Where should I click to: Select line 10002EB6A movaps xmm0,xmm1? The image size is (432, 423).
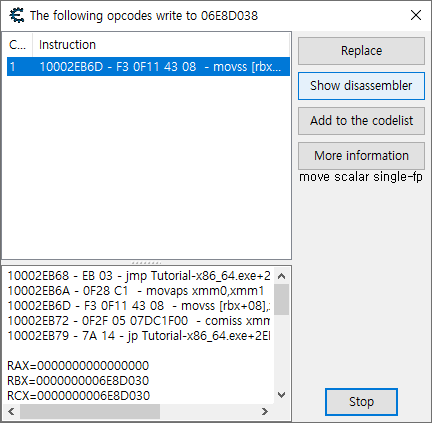tap(136, 291)
